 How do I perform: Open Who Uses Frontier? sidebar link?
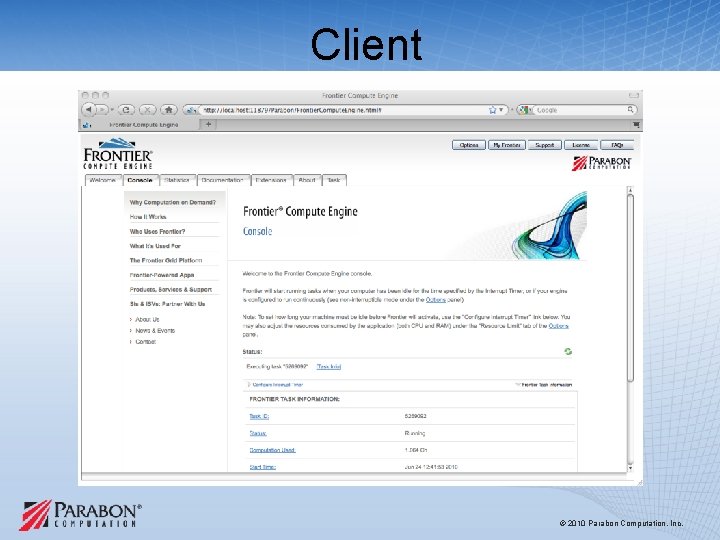pyautogui.click(x=158, y=231)
